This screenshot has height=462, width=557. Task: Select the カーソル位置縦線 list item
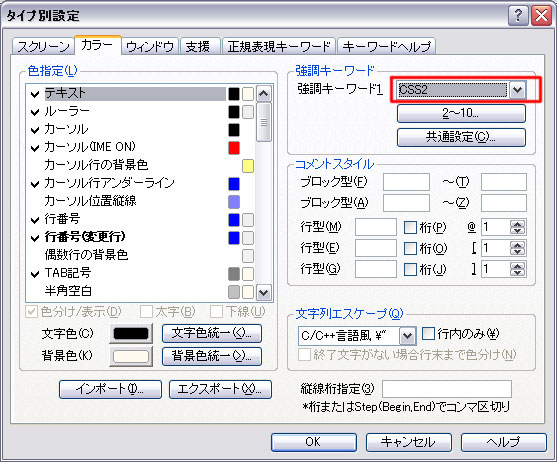90,201
